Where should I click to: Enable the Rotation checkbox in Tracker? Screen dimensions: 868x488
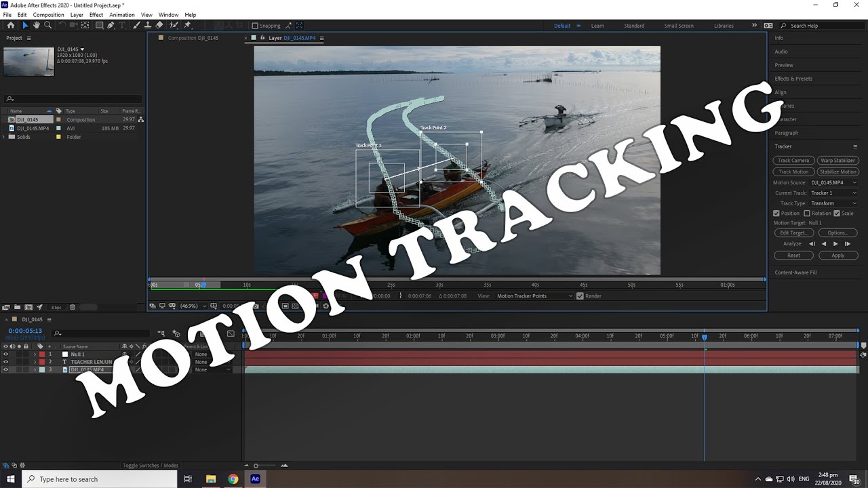tap(807, 213)
